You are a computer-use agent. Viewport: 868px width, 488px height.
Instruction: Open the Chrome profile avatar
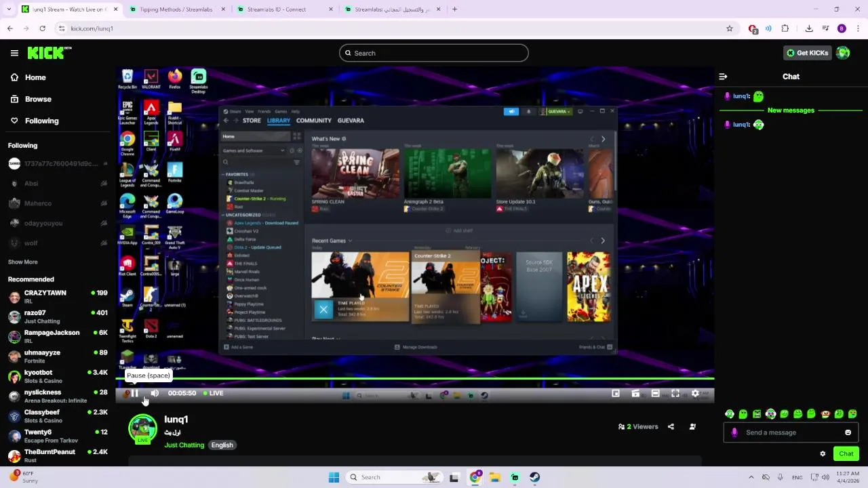(842, 28)
